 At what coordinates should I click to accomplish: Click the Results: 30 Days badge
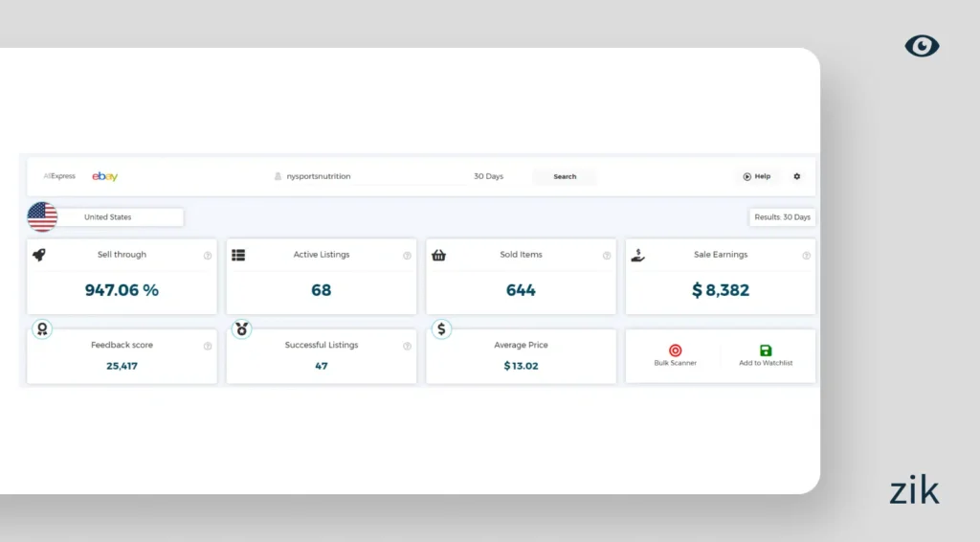point(782,217)
